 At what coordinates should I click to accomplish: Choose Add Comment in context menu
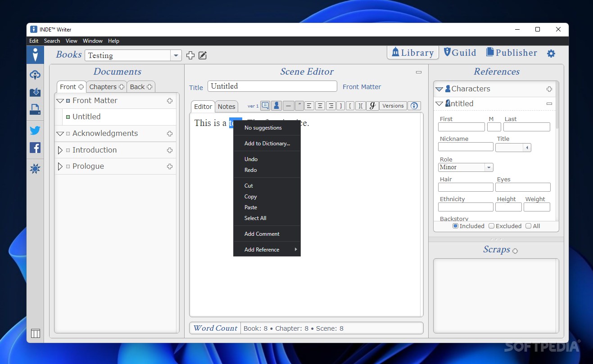tap(267, 234)
